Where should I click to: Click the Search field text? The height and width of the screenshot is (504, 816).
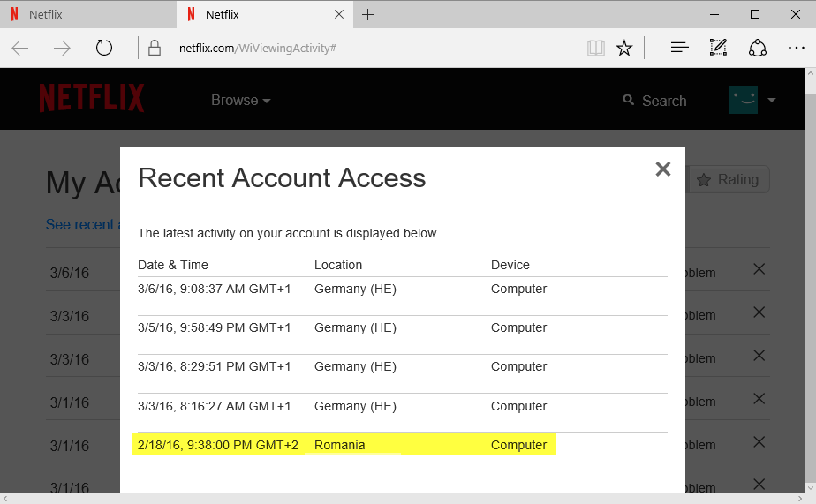click(x=664, y=101)
